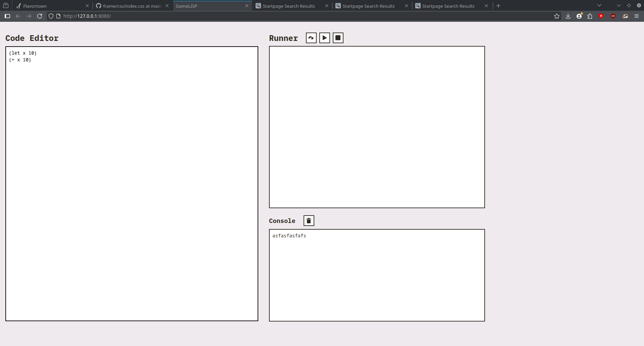644x346 pixels.
Task: Click inside the Code Editor text area
Action: pyautogui.click(x=131, y=184)
